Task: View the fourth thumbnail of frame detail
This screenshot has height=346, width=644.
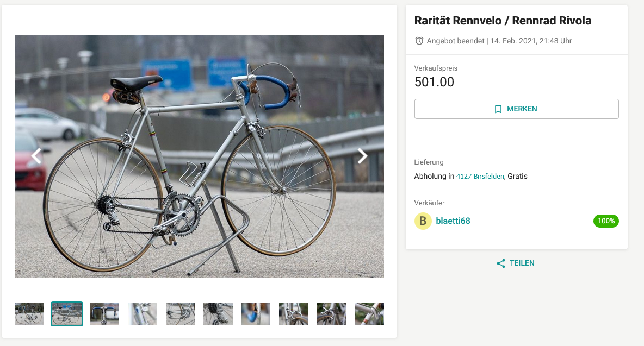Action: 143,314
